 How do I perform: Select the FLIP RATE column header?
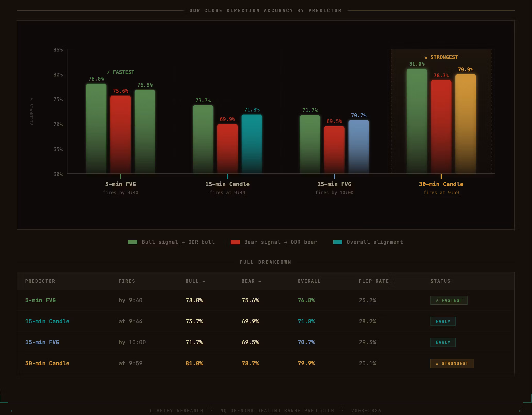(374, 281)
